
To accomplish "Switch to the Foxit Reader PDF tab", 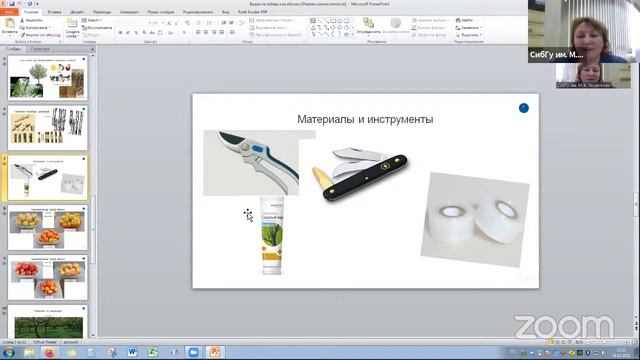I will point(252,12).
